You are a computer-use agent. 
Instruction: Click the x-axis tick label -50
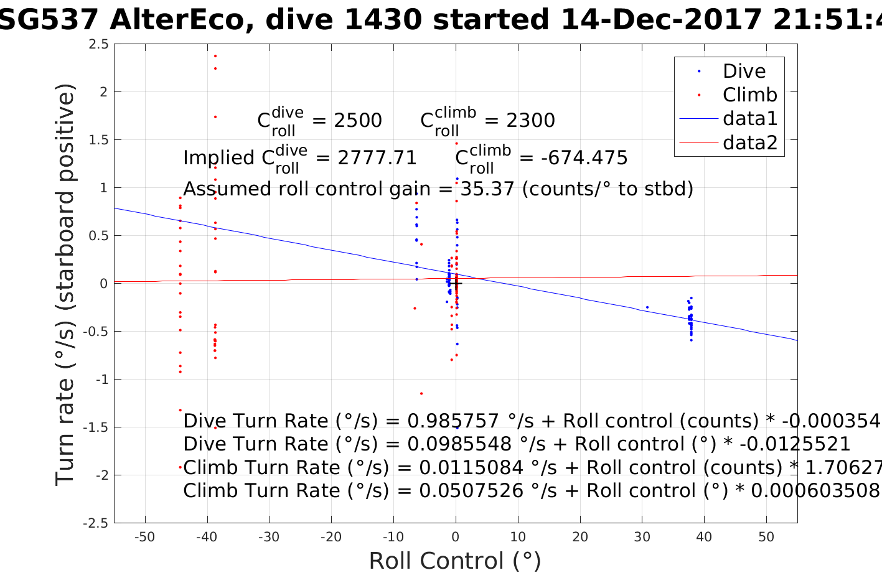[x=144, y=537]
